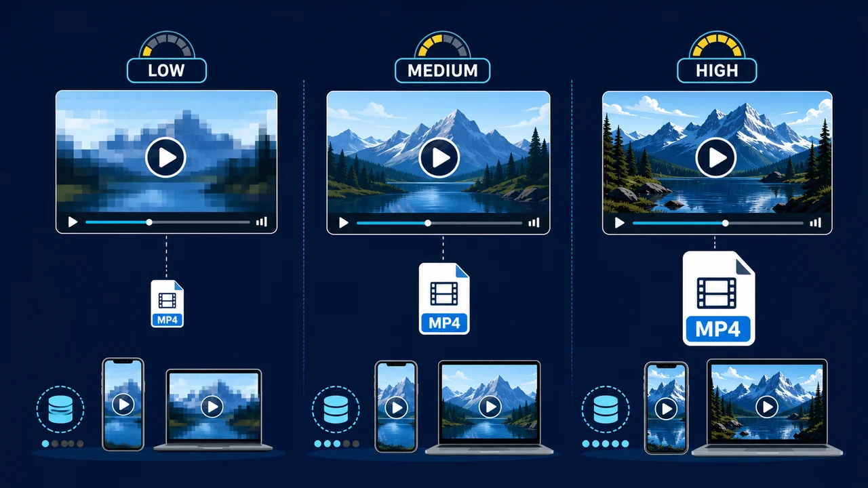Click volume bars icon in LOW player
The image size is (868, 488).
[x=262, y=222]
